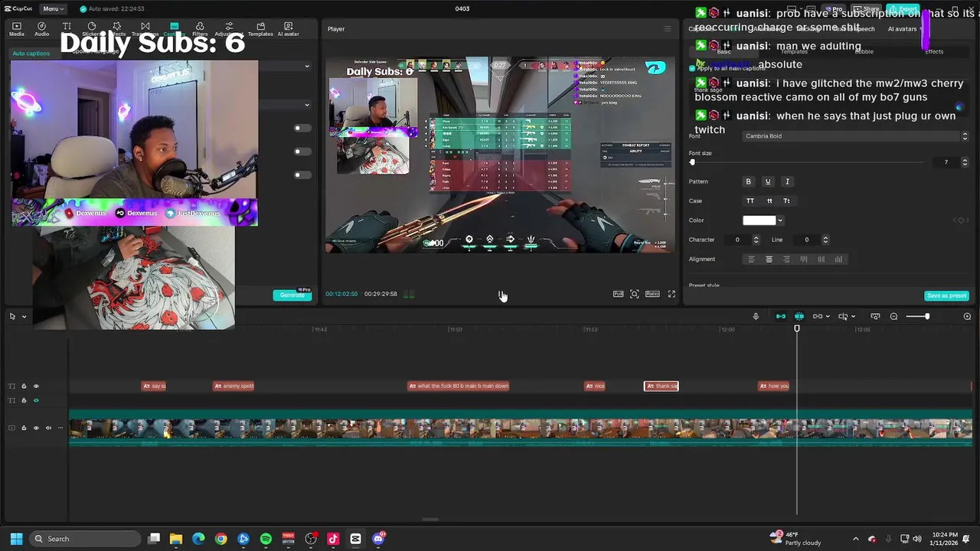Open the CapCut Menu dropdown
This screenshot has height=551, width=980.
click(x=53, y=8)
